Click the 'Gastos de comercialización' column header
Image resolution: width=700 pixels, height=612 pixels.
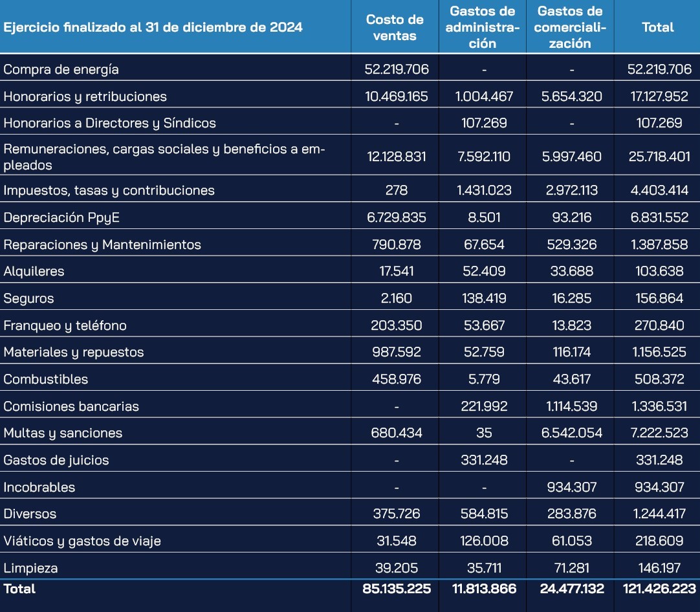[x=570, y=27]
